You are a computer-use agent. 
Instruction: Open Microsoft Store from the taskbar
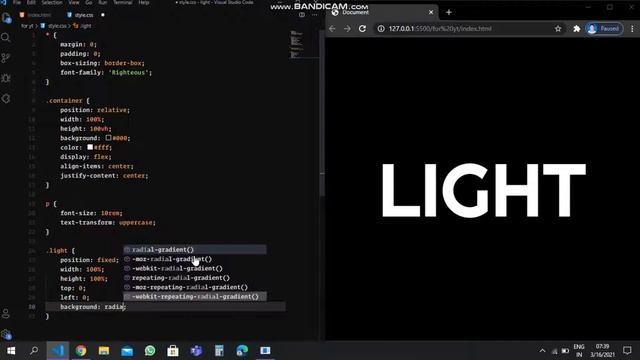[x=173, y=351]
